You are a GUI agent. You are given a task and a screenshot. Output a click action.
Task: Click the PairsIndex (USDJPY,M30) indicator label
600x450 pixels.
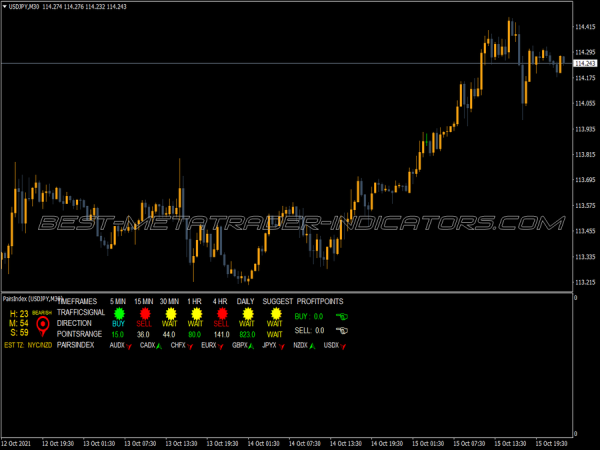point(33,298)
